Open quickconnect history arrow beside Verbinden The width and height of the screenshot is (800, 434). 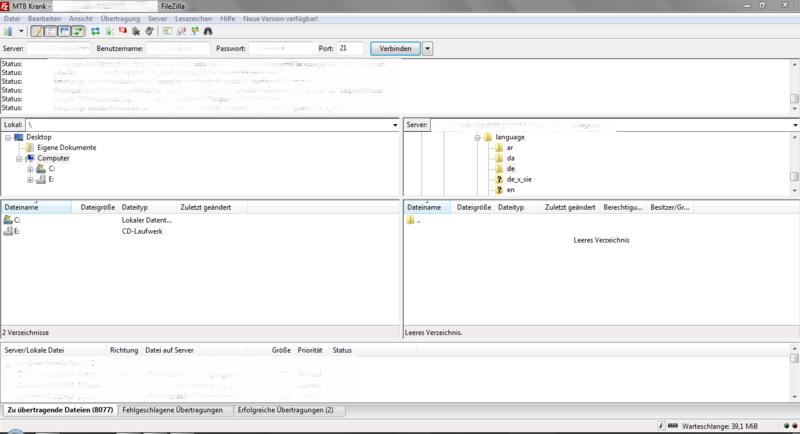(428, 48)
